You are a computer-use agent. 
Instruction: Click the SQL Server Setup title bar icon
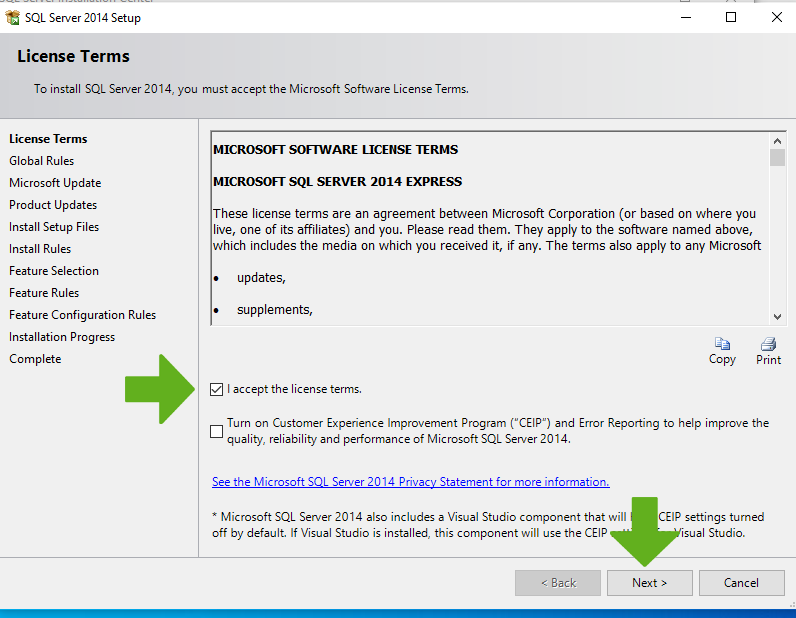click(13, 18)
